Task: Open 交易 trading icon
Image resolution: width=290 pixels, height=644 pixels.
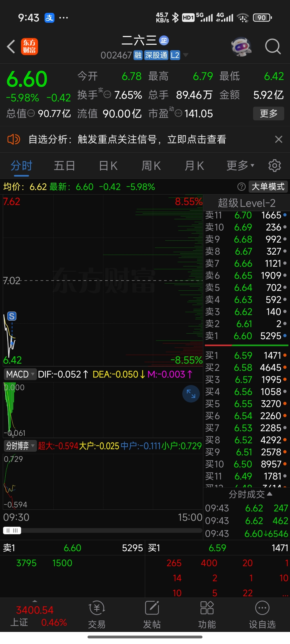Action: 97,615
